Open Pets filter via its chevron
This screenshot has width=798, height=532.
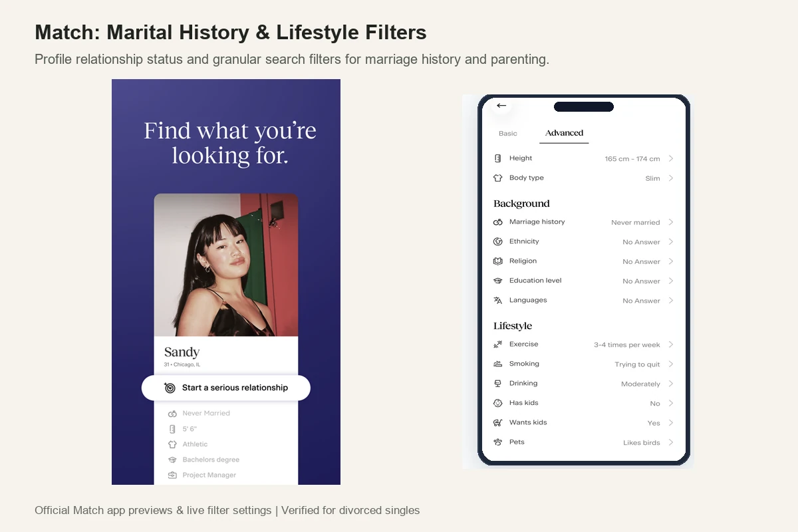click(x=671, y=442)
